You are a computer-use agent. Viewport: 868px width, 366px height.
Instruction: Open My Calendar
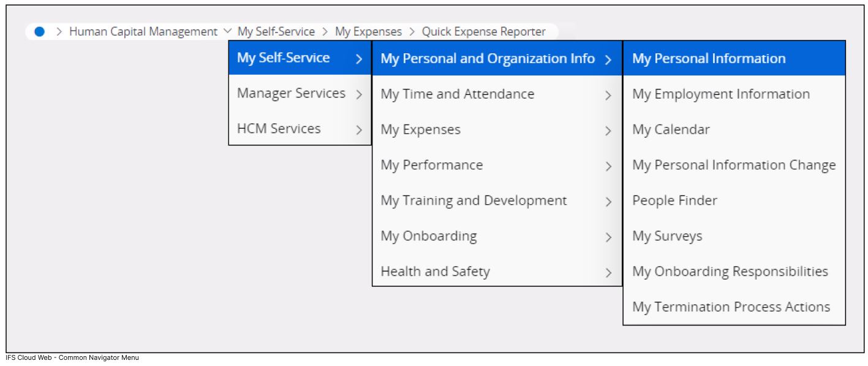(672, 129)
